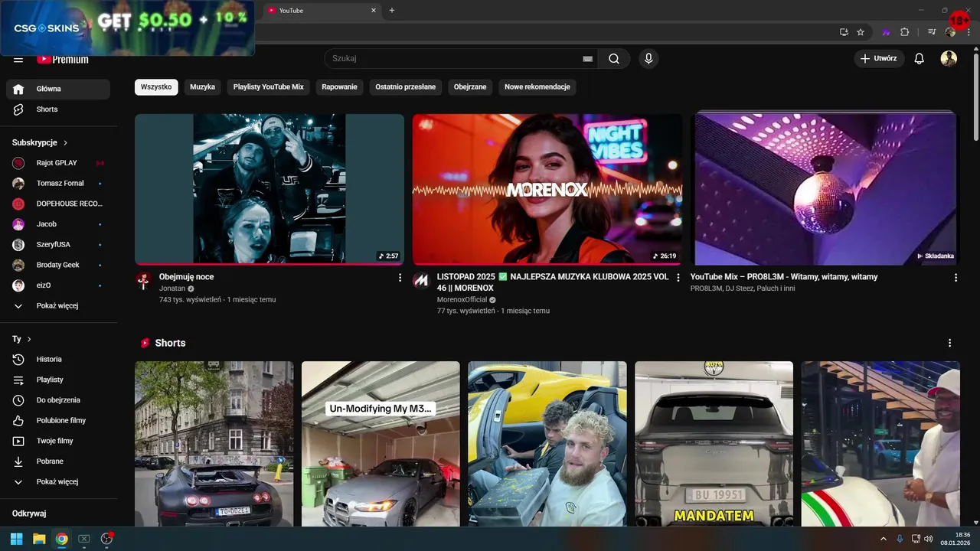
Task: Open Tomasz Fornal subscription
Action: pyautogui.click(x=58, y=184)
